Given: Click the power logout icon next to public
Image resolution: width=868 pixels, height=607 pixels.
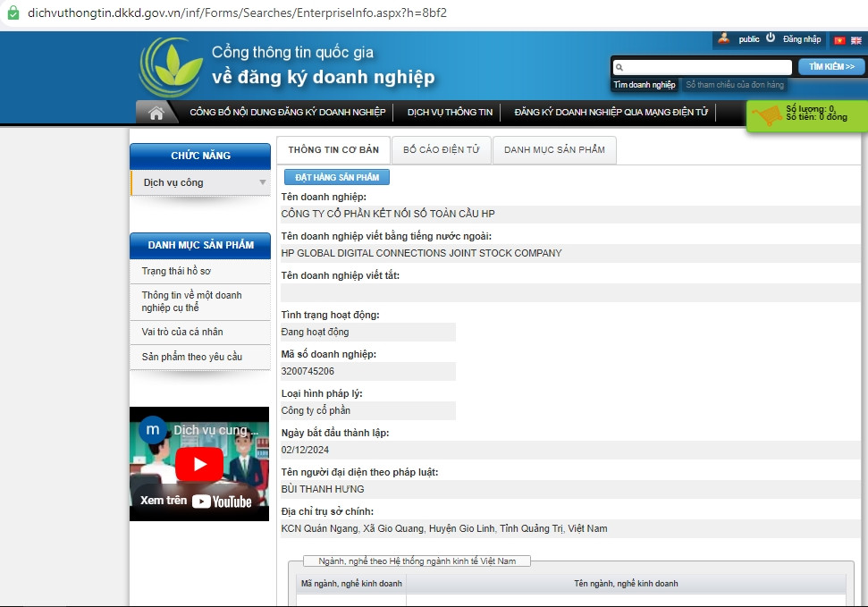Looking at the screenshot, I should (770, 39).
